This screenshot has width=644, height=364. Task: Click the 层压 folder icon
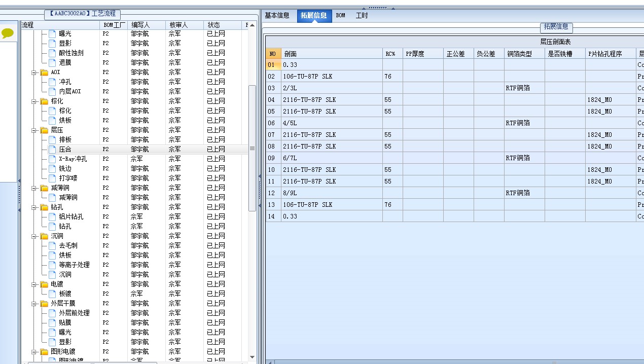coord(44,130)
